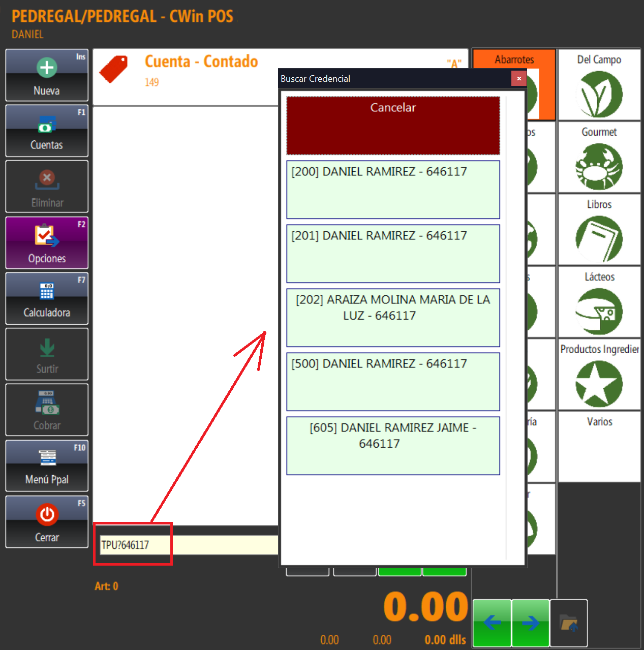This screenshot has height=650, width=644.
Task: Go to previous category page arrow
Action: click(x=492, y=623)
